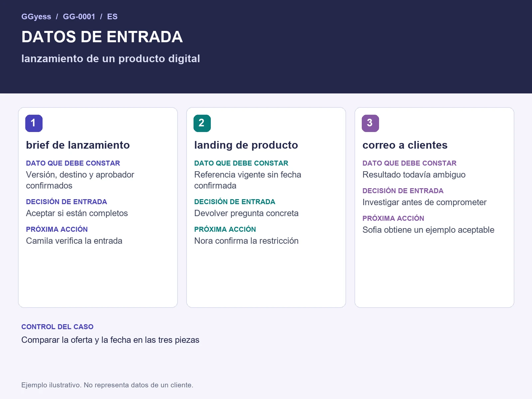Select 'Resultado todavía ambiguo'
Screen dimensions: 532x399
click(414, 175)
